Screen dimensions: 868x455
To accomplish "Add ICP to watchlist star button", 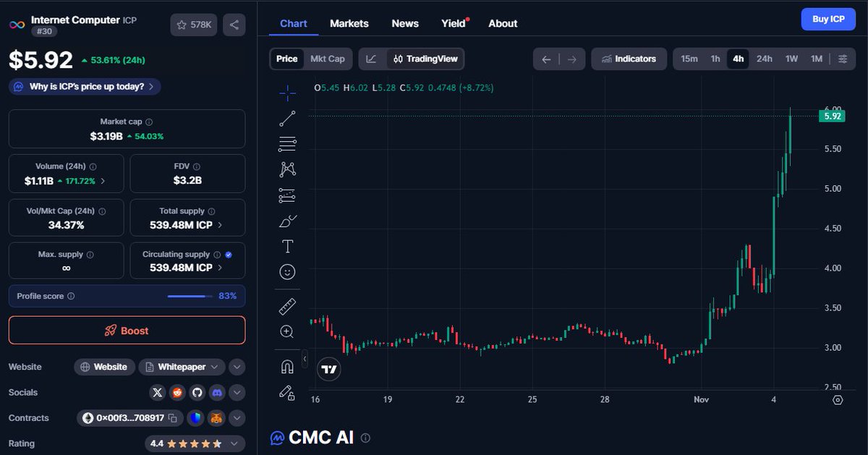I will point(194,25).
